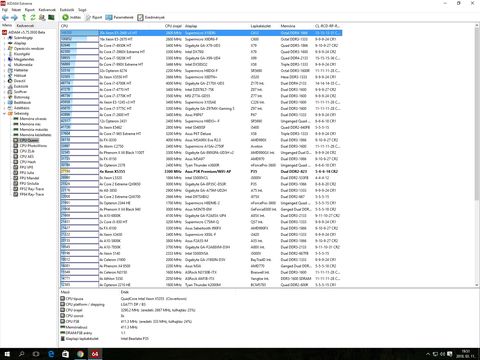Expand the Multimédia tree node

coord(5,65)
